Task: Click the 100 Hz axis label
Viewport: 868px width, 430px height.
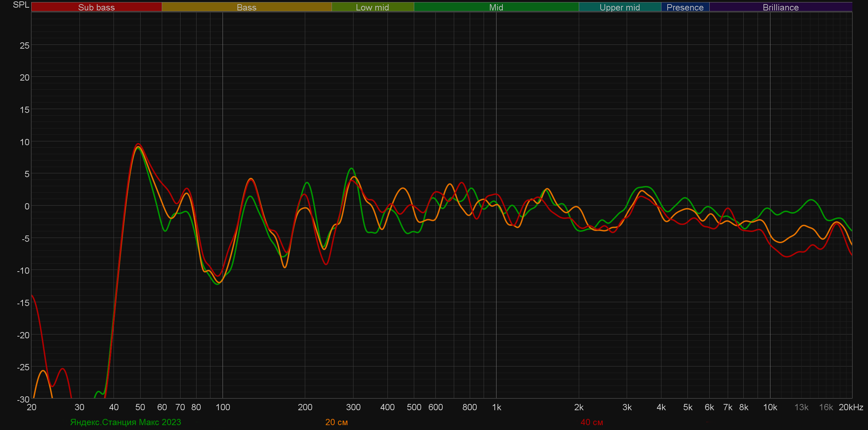Action: click(x=223, y=407)
